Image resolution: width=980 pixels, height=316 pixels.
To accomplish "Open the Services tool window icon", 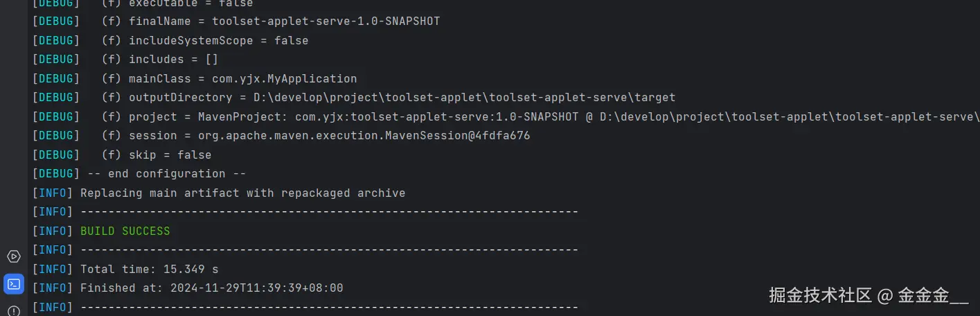I will tap(13, 256).
